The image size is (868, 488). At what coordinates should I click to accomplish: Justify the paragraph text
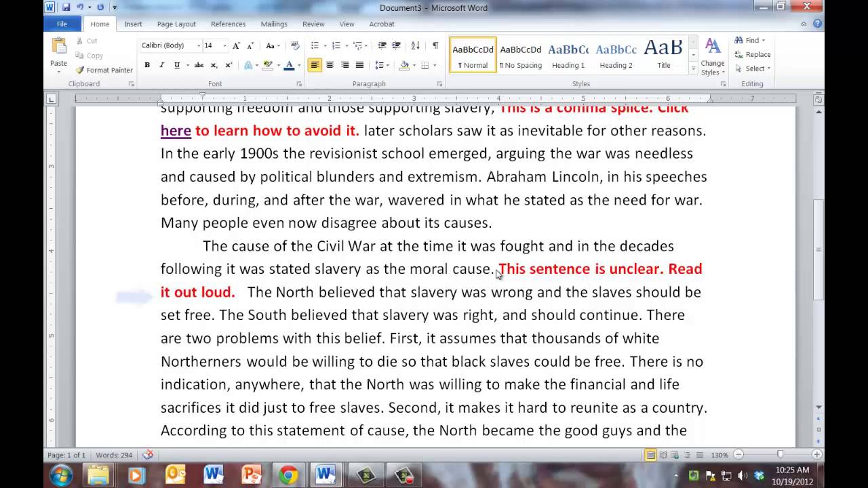click(x=359, y=65)
